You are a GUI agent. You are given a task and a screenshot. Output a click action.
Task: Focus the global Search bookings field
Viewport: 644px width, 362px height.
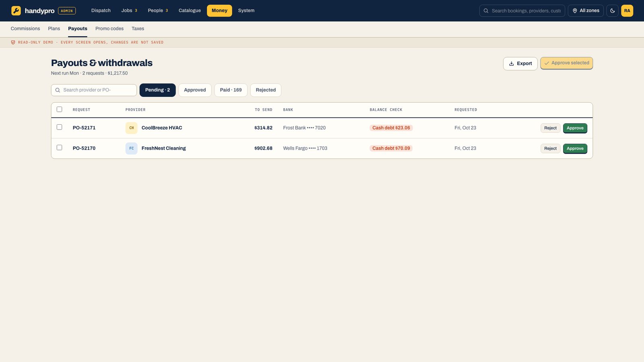point(522,10)
